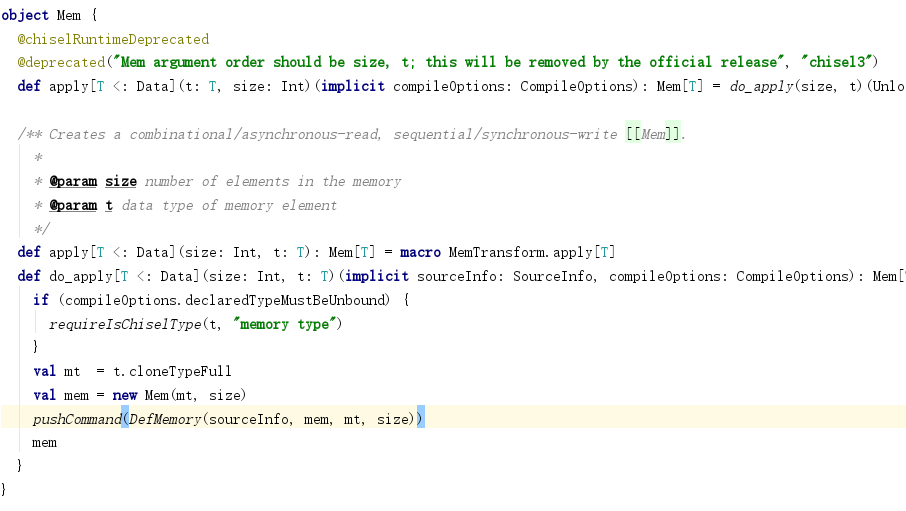Viewport: 906px width, 511px height.
Task: Click DefMemory in the highlighted line
Action: point(165,419)
